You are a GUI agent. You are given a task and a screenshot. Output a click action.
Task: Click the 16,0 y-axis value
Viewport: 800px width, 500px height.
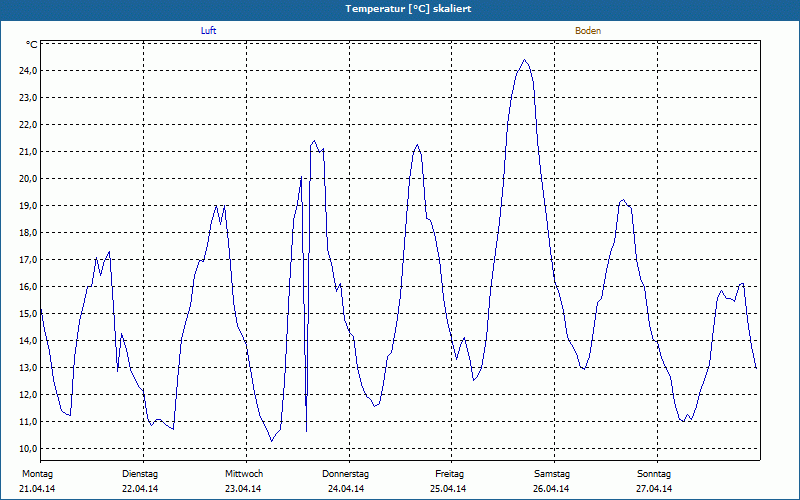coord(28,287)
